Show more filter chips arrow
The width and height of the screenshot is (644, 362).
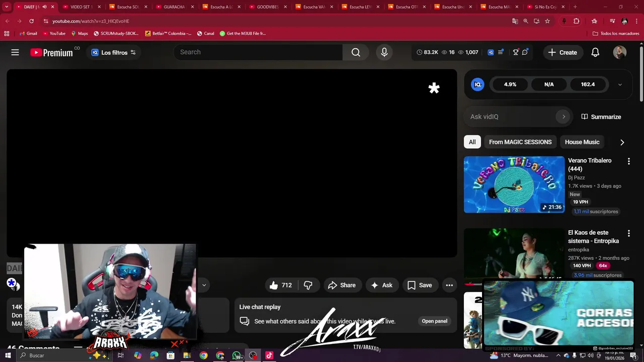622,142
